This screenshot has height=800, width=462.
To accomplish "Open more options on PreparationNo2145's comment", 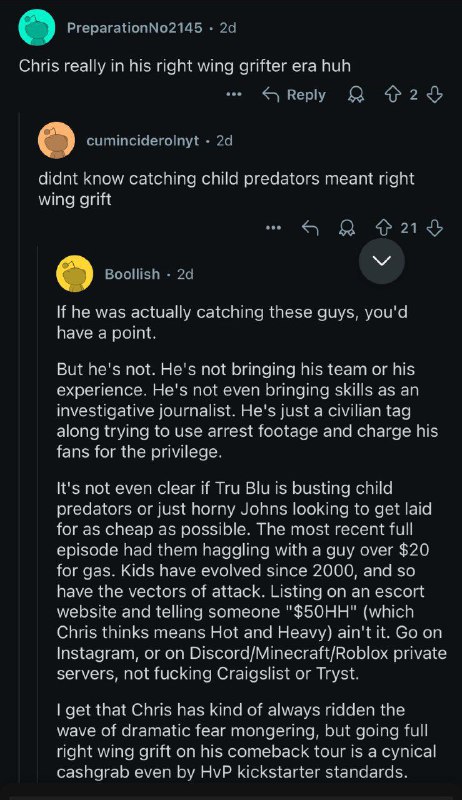I will (234, 94).
